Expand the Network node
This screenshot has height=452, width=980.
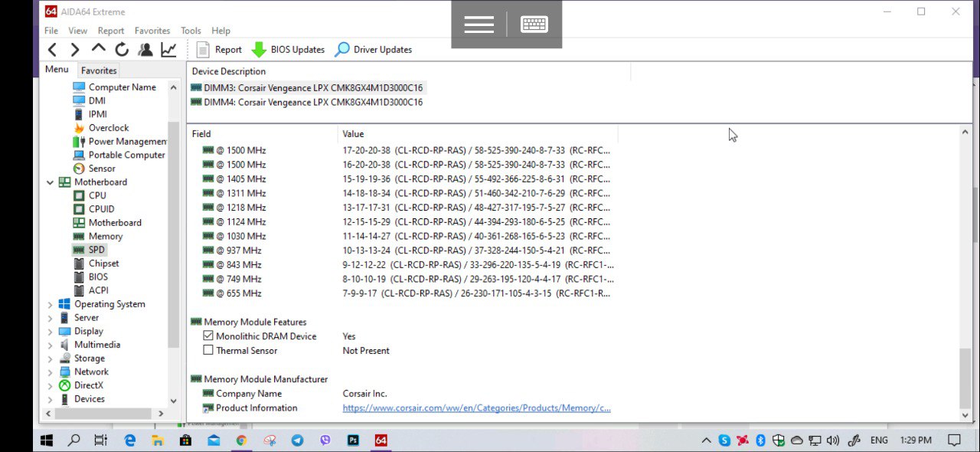51,372
